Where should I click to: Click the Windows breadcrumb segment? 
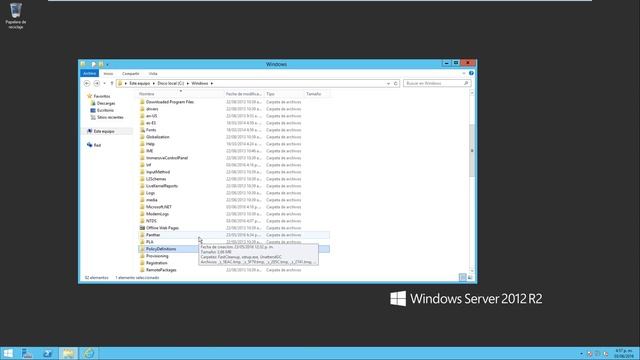(x=200, y=83)
